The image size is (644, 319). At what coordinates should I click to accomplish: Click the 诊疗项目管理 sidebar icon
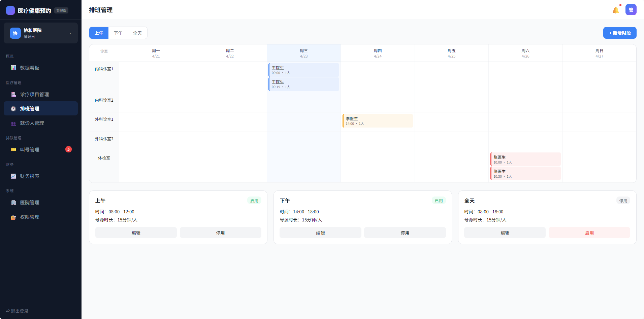coord(13,95)
